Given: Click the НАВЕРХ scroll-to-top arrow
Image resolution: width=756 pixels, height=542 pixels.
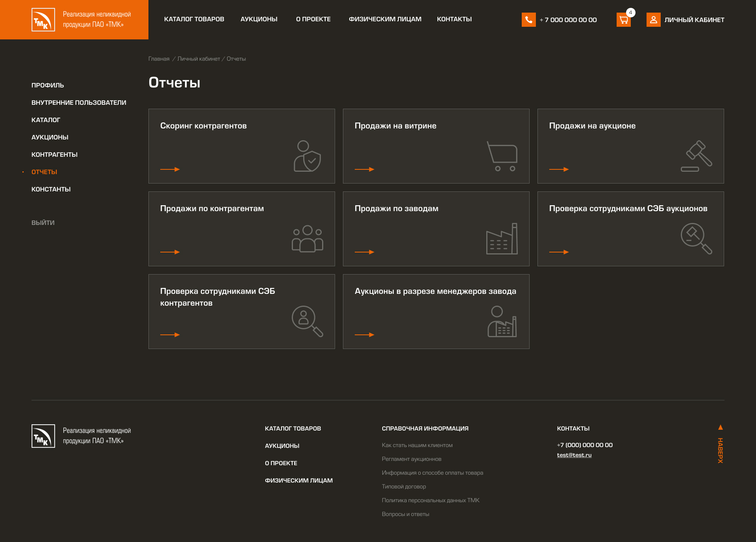Looking at the screenshot, I should click(721, 427).
